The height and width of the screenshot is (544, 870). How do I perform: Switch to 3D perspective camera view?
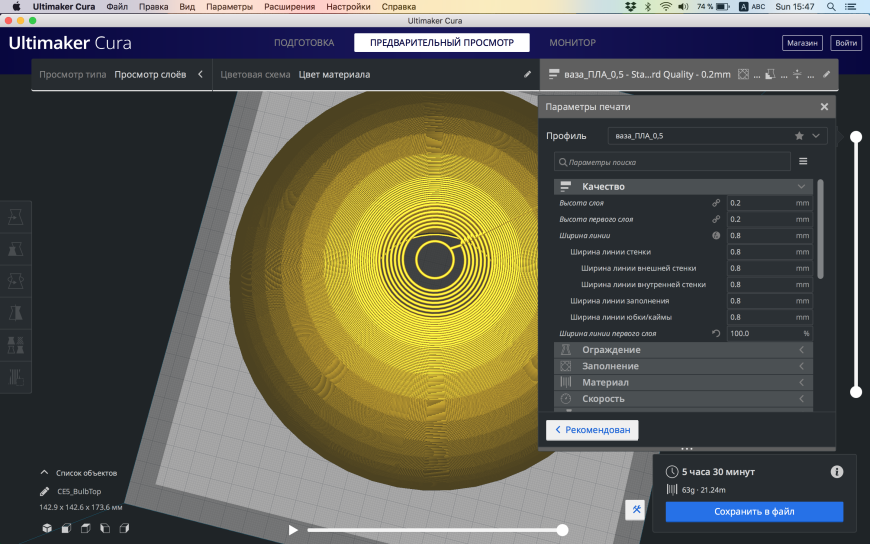pos(47,528)
